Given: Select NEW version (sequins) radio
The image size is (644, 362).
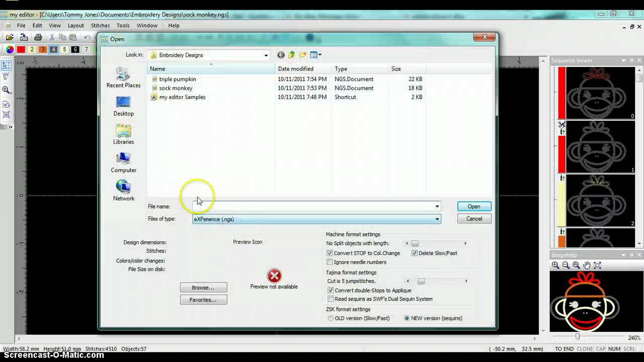Looking at the screenshot, I should [407, 318].
